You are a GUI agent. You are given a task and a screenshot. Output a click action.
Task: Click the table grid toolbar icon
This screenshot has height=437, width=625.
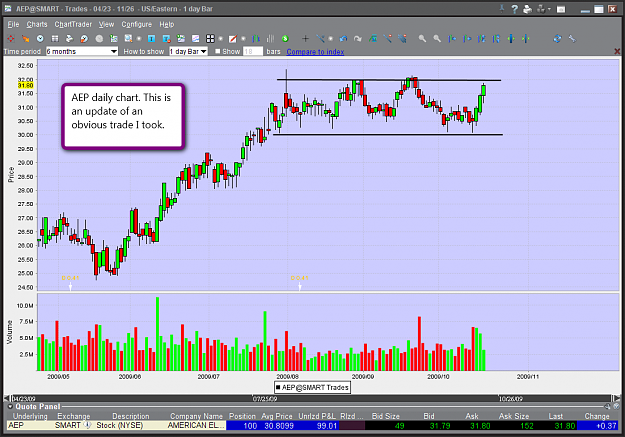55,39
